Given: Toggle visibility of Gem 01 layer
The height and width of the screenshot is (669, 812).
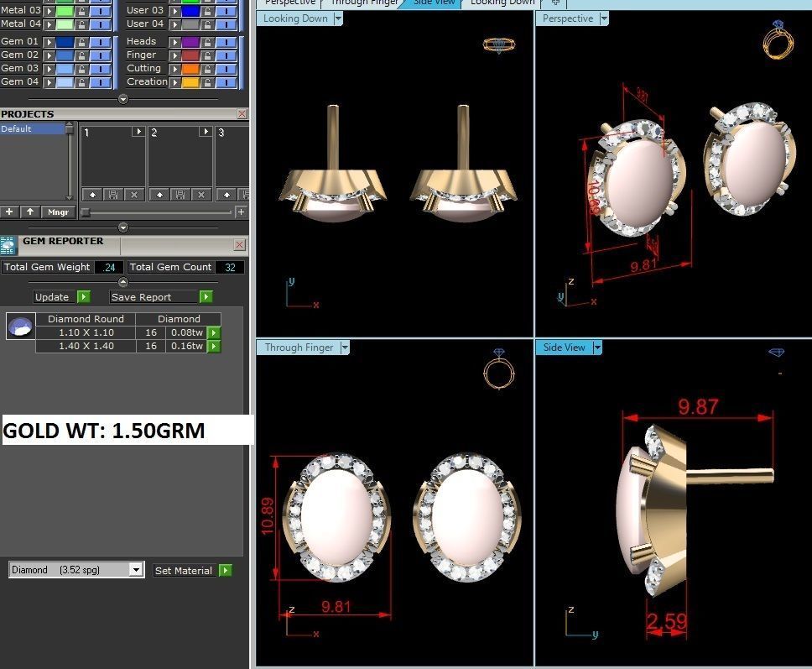Looking at the screenshot, I should pos(101,41).
